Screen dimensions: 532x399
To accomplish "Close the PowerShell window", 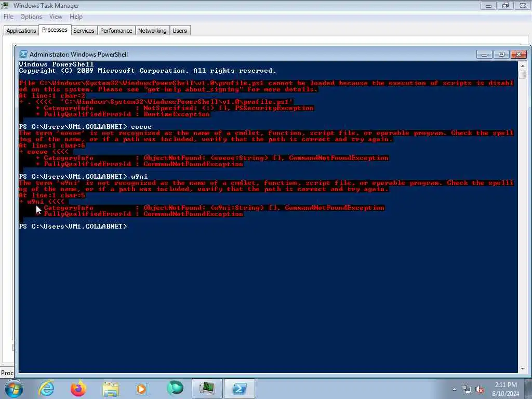I will coord(519,54).
